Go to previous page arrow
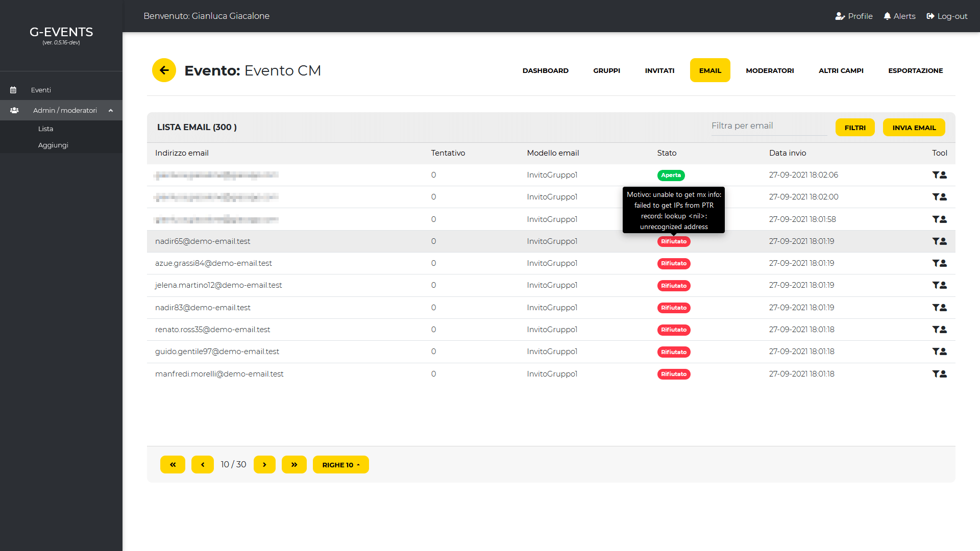Screen dimensions: 980x551 (203, 465)
